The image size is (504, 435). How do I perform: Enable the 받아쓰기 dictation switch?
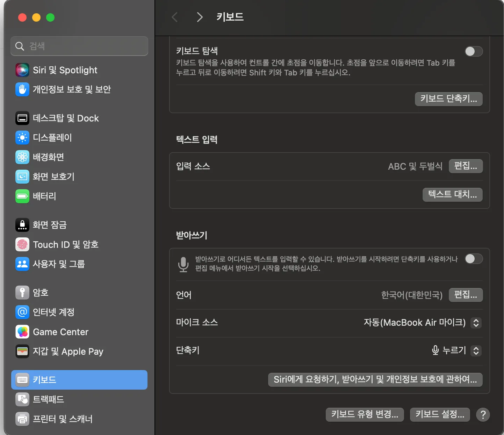(x=474, y=259)
